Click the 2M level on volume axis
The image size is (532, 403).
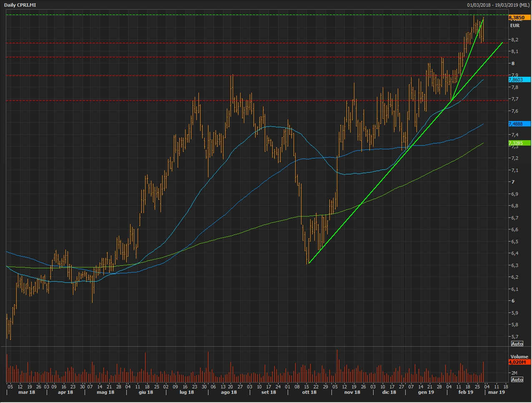pyautogui.click(x=514, y=373)
